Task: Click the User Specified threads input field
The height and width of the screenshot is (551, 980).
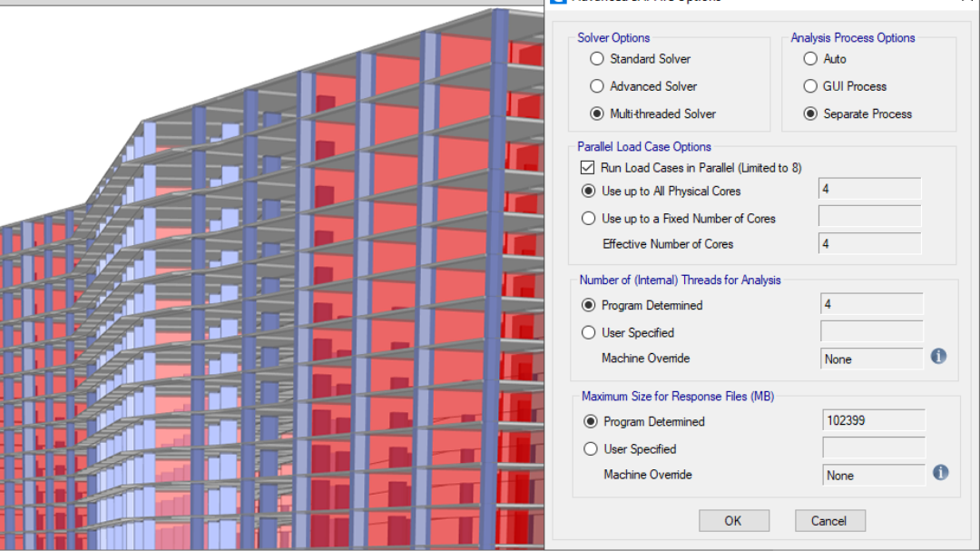Action: (871, 331)
